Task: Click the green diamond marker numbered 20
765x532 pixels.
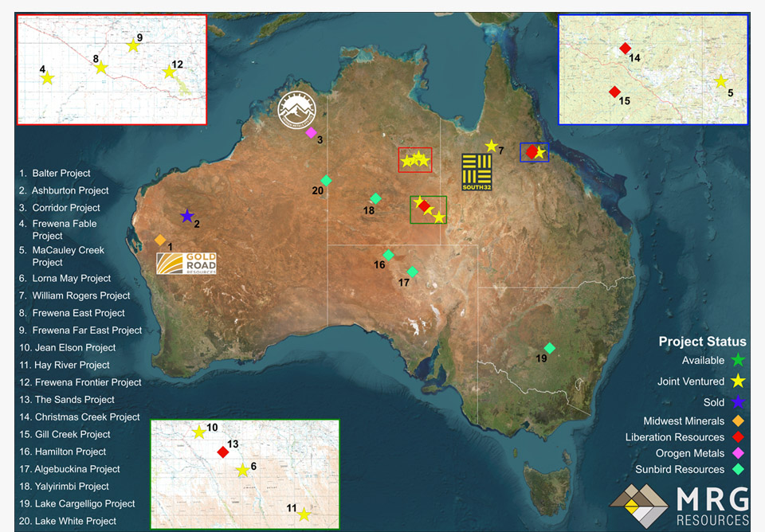Action: [326, 181]
